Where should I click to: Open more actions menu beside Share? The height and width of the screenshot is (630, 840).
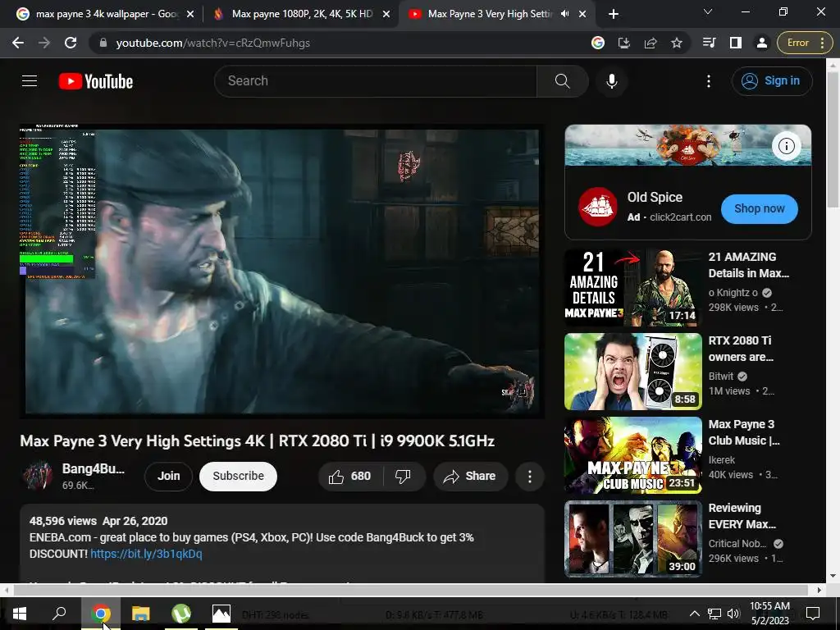[529, 477]
